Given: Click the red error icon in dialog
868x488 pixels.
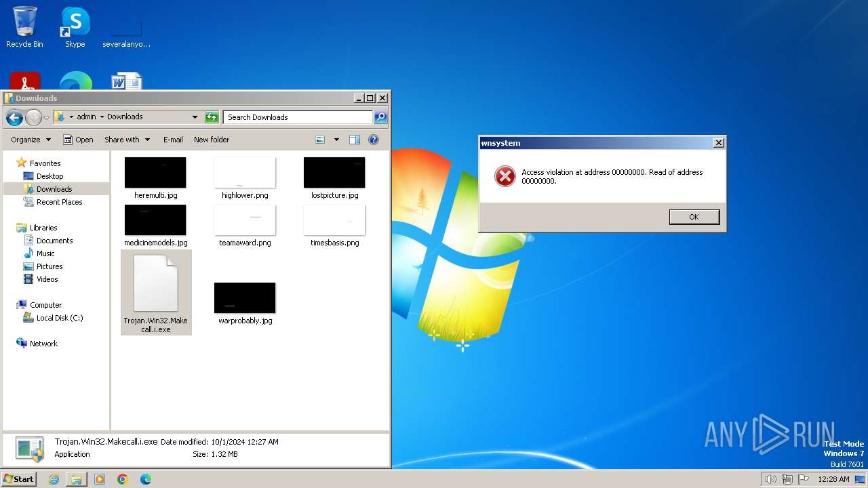Looking at the screenshot, I should click(x=505, y=176).
